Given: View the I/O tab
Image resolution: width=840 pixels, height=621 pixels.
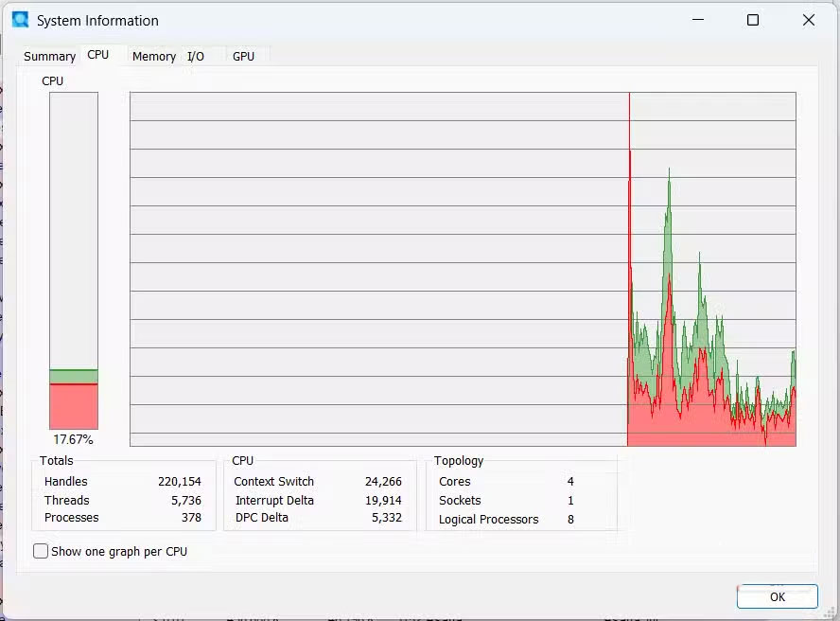Looking at the screenshot, I should click(197, 56).
